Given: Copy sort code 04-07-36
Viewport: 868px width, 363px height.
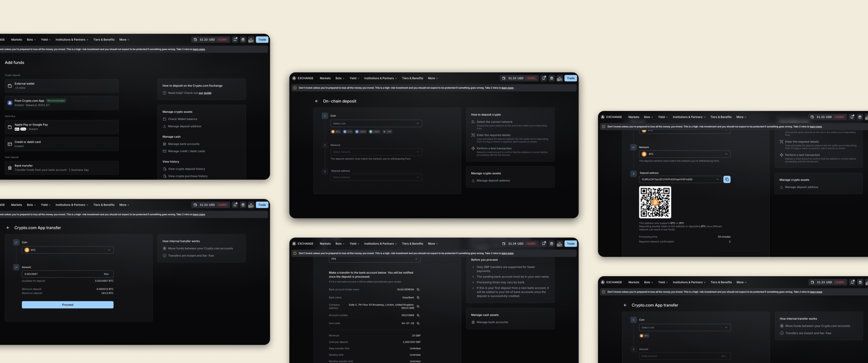Looking at the screenshot, I should point(418,323).
